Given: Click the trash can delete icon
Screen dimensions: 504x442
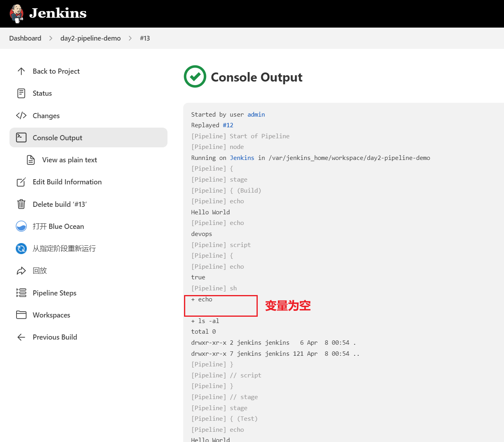Looking at the screenshot, I should click(21, 204).
